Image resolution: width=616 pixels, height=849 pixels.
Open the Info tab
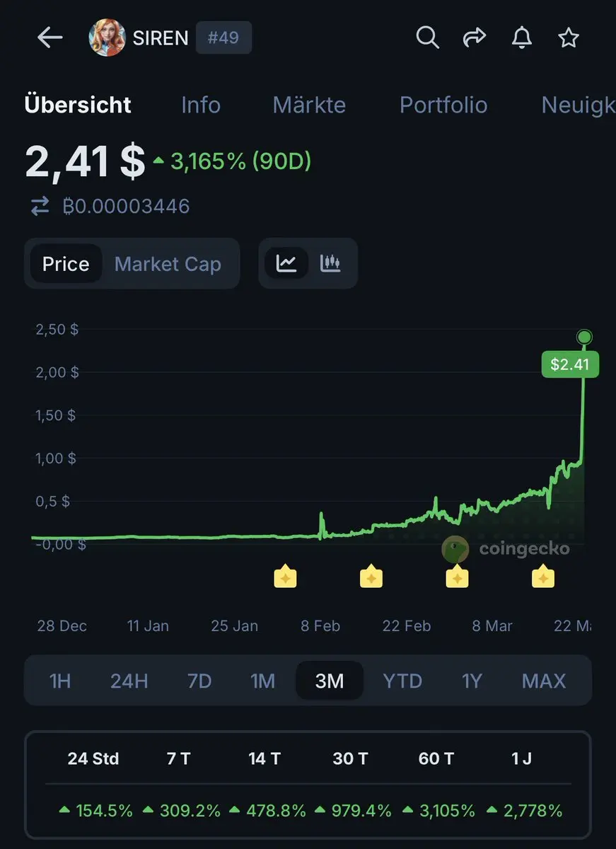(x=201, y=105)
